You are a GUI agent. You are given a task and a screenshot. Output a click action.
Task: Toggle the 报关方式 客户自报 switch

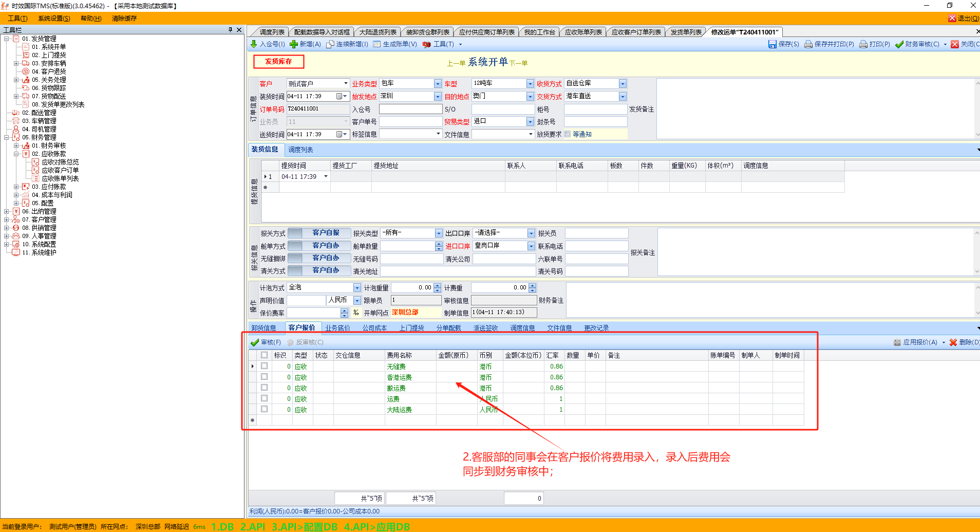point(319,233)
